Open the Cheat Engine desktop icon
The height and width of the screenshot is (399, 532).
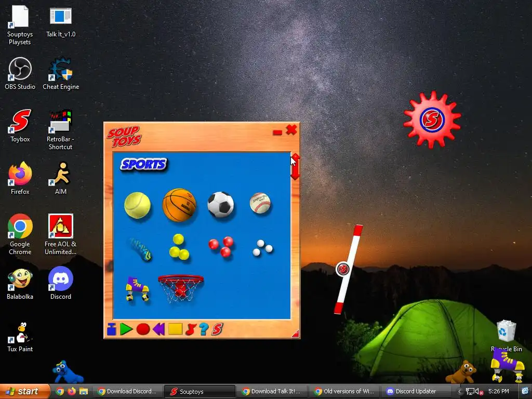point(61,74)
